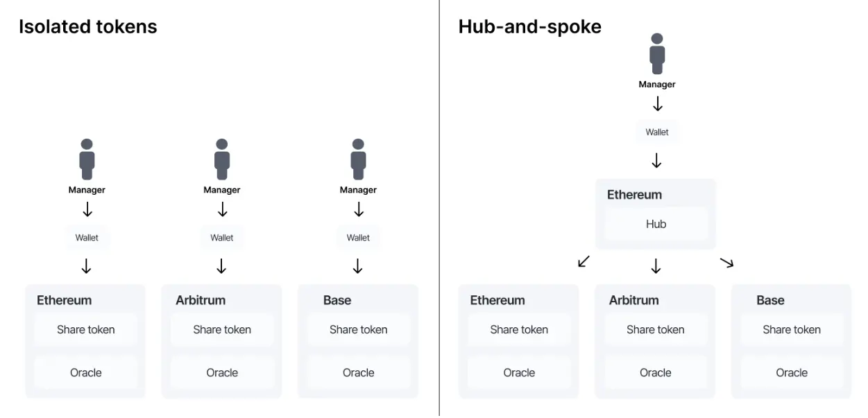This screenshot has height=418, width=868.
Task: Click the arrow between hub Manager and Wallet
Action: click(657, 104)
